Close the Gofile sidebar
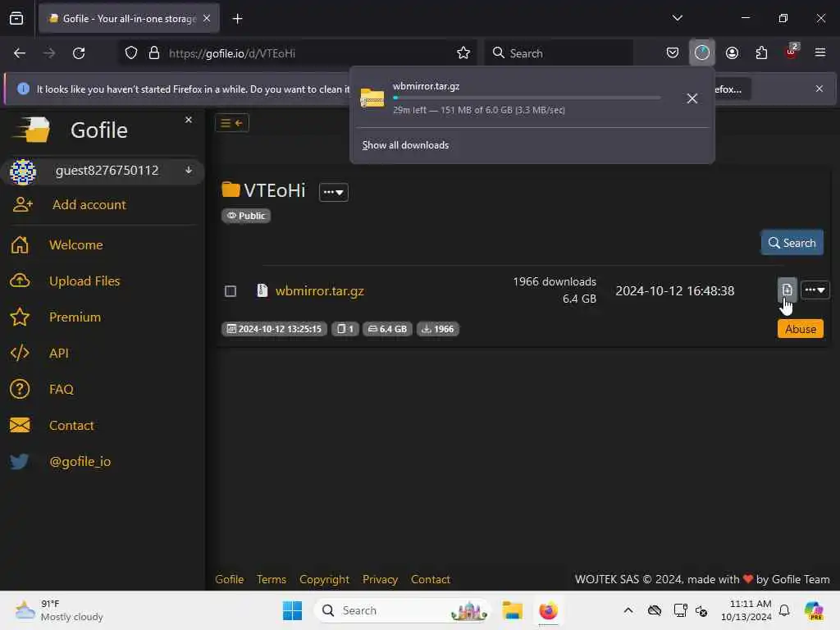 tap(189, 120)
